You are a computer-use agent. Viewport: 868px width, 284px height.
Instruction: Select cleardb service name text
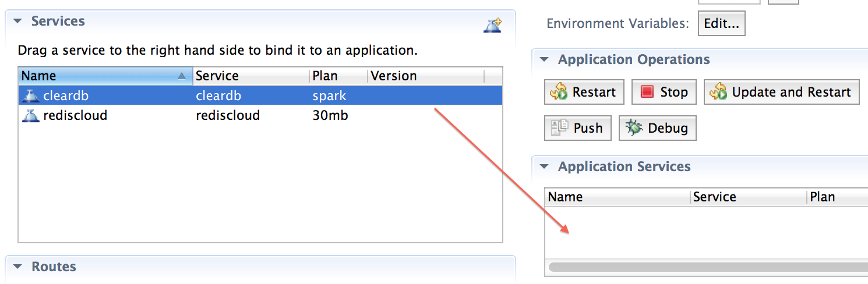point(66,95)
